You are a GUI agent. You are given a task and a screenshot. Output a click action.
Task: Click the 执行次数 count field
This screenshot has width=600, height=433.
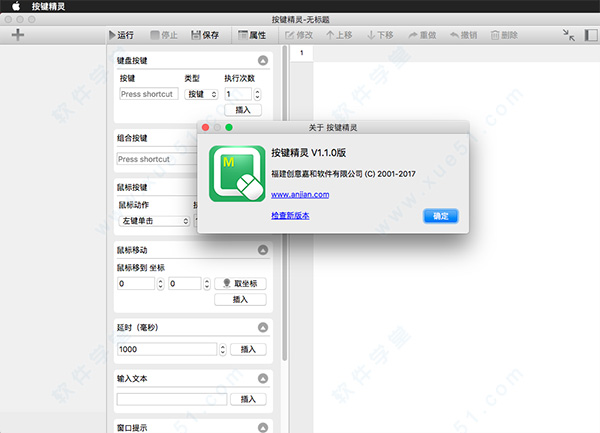[x=238, y=94]
